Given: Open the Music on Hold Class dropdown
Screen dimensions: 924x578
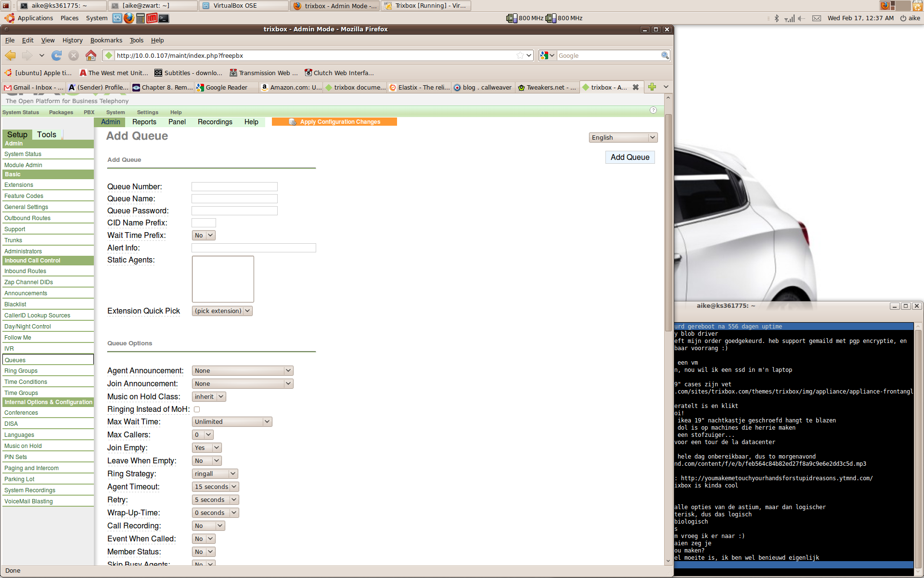Looking at the screenshot, I should (x=209, y=397).
